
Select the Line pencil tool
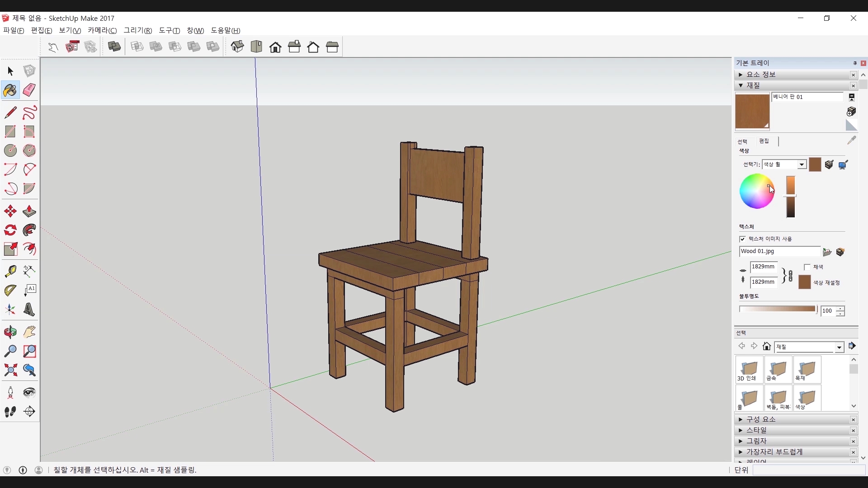point(10,112)
